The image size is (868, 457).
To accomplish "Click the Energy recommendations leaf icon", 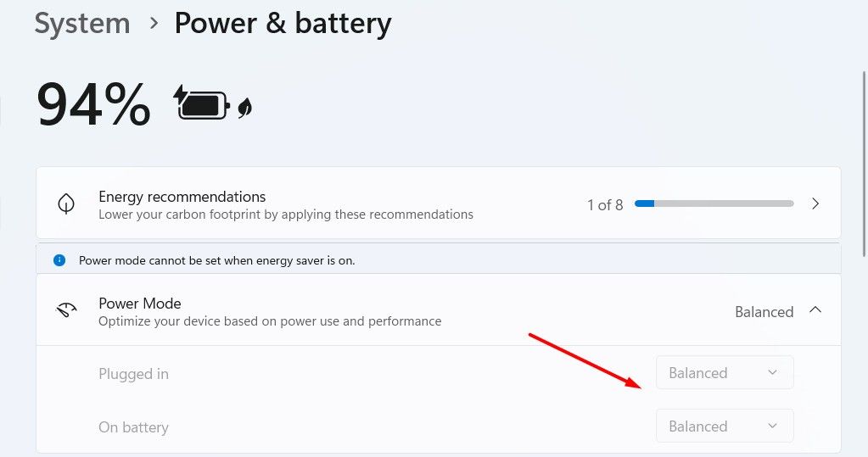I will point(66,204).
